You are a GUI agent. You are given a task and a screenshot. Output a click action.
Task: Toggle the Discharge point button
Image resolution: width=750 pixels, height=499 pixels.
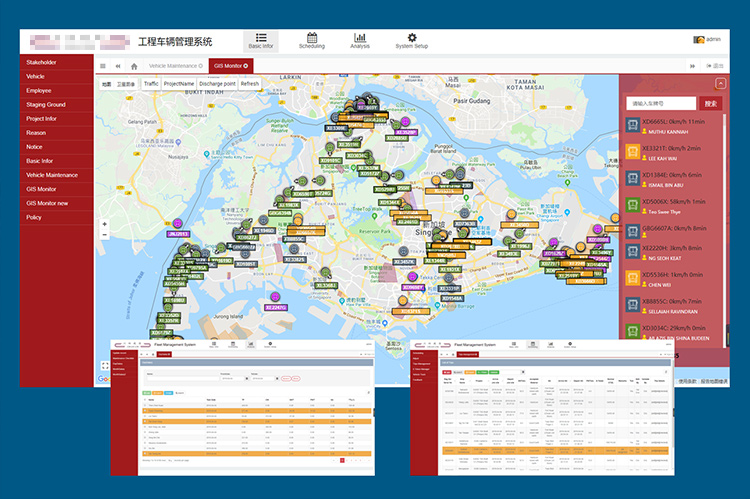217,84
